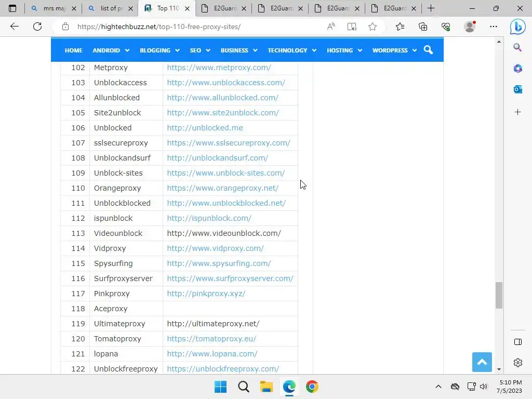Screen dimensions: 532x399
Task: Open Outlook sidebar icon
Action: tap(517, 89)
